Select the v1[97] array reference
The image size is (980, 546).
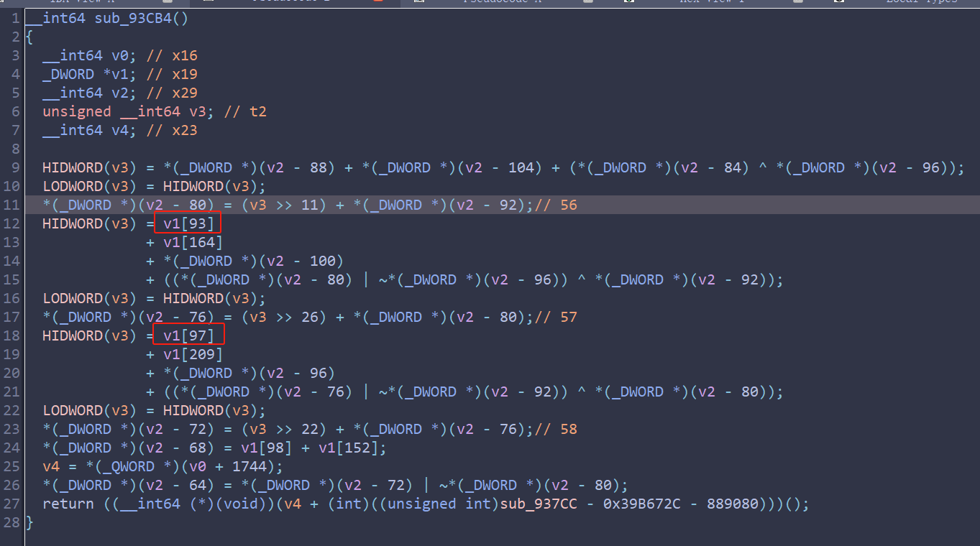click(x=188, y=336)
